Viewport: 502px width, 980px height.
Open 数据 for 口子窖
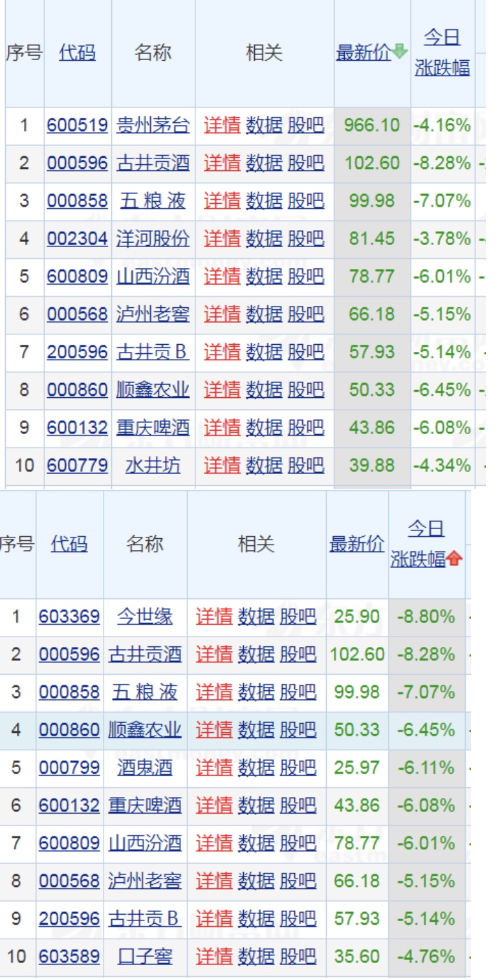coord(256,956)
